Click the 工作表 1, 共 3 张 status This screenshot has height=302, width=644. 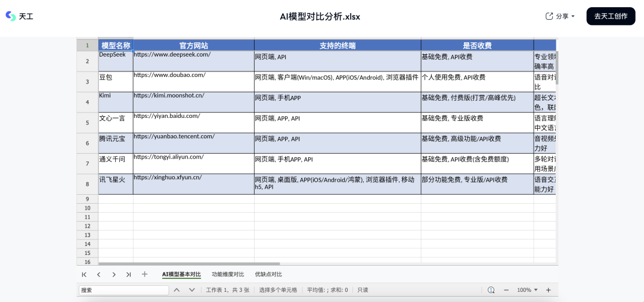point(228,290)
